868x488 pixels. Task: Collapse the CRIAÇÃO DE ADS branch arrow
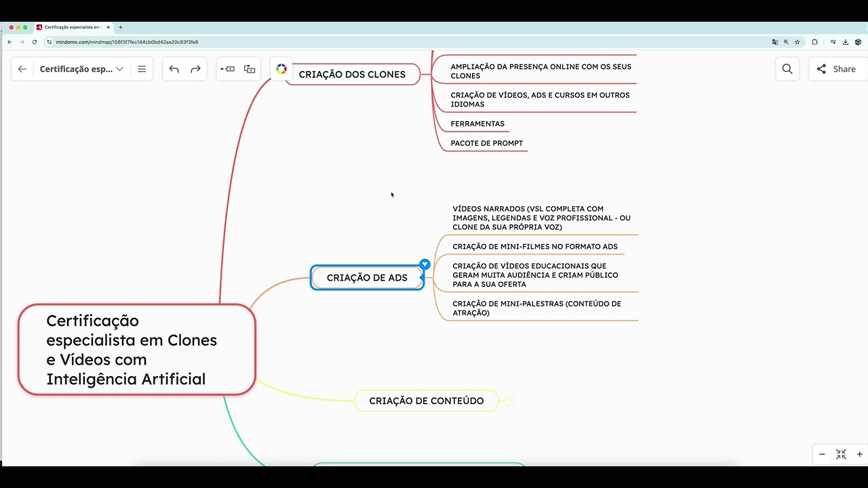pos(425,264)
